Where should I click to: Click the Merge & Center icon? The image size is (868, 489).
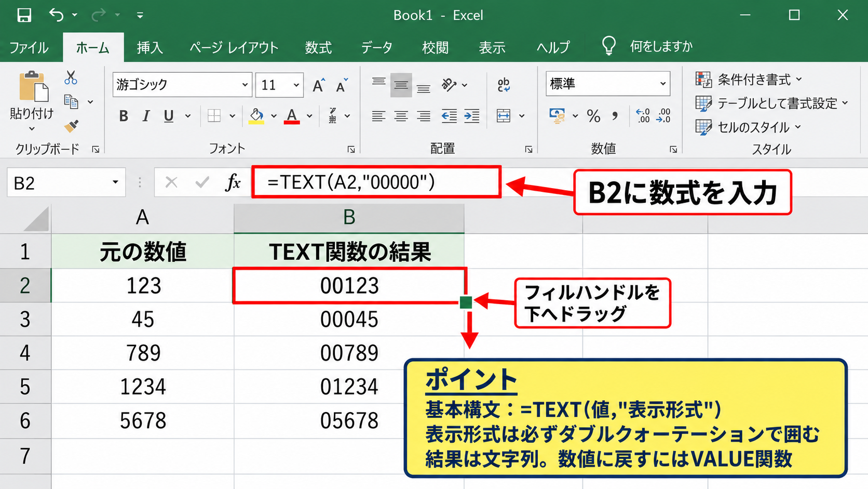pos(504,115)
